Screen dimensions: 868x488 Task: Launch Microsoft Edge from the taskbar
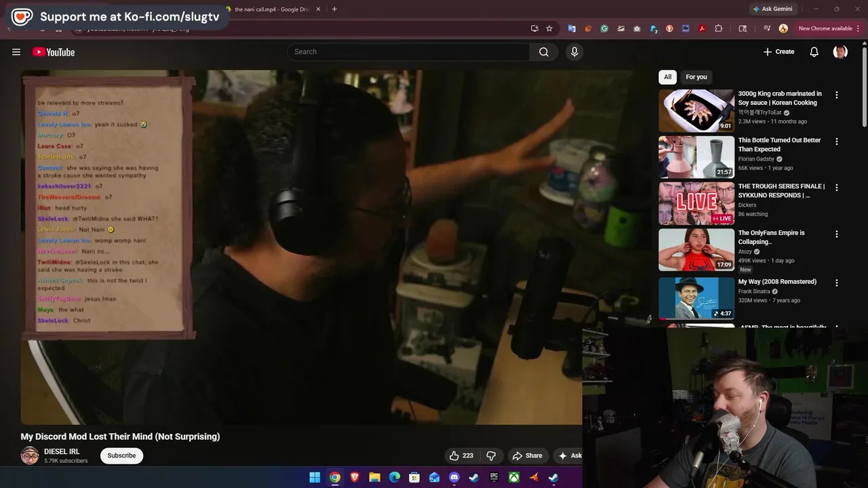tap(395, 478)
